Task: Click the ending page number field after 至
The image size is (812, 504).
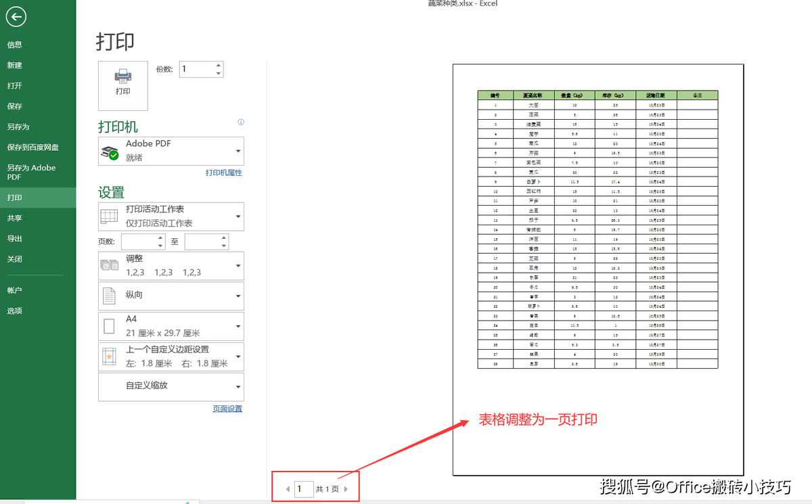Action: [202, 242]
